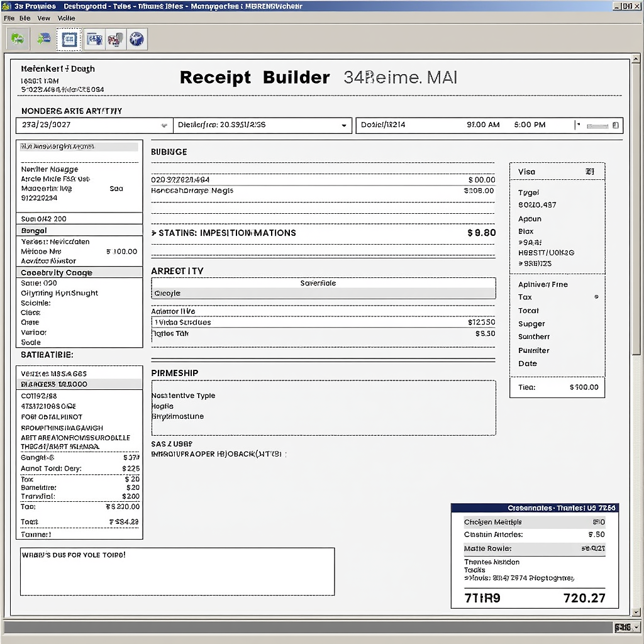This screenshot has width=644, height=644.
Task: Click the green-arrow blue document toolbar icon
Action: coord(43,39)
